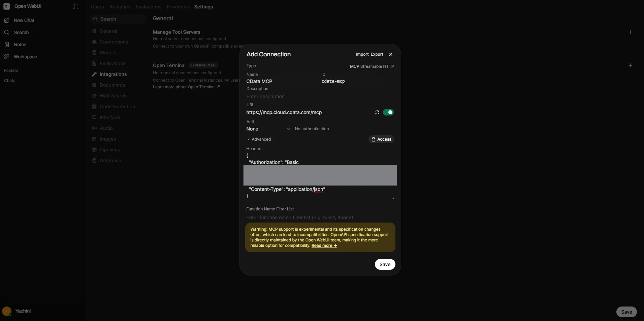Click the CData MCP name field

[x=282, y=81]
